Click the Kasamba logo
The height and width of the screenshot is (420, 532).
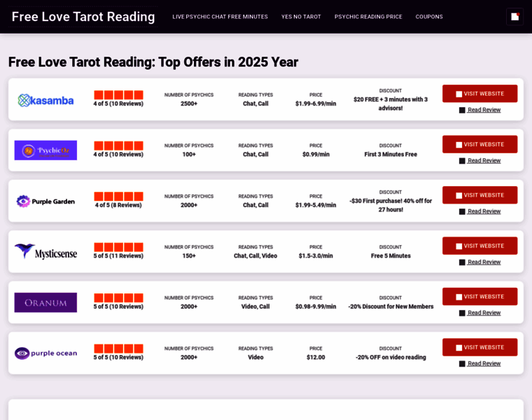(45, 100)
